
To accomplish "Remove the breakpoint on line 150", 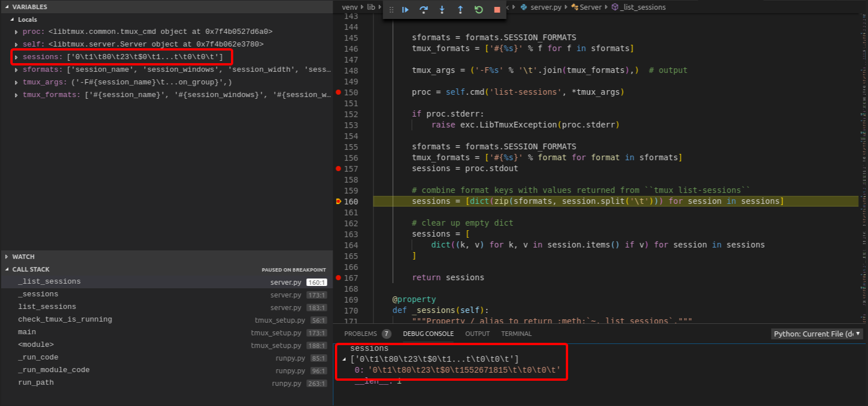I will coord(338,92).
